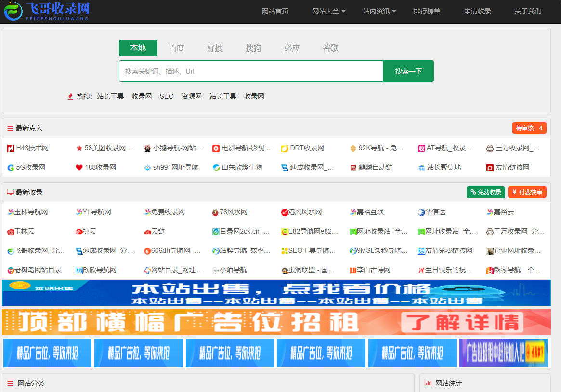Open the 顶部横幅广告位招租 banner ad
Screen dimensions: 561x392
pos(276,322)
